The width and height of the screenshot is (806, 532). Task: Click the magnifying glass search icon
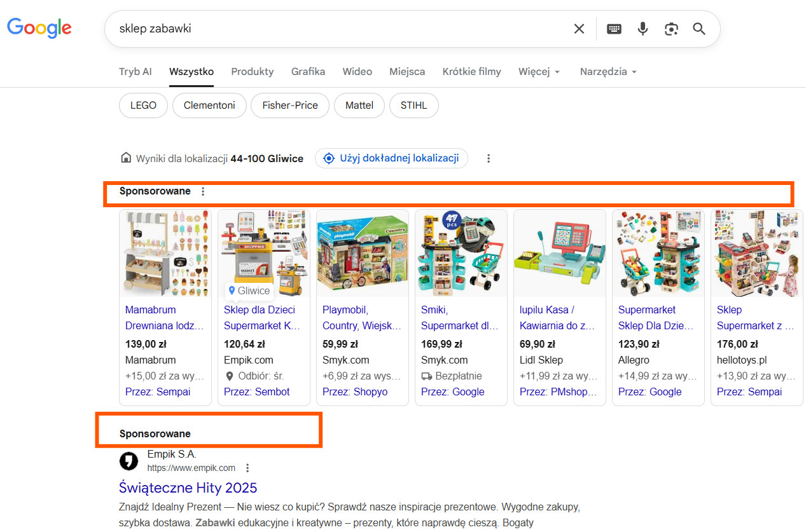pos(698,29)
